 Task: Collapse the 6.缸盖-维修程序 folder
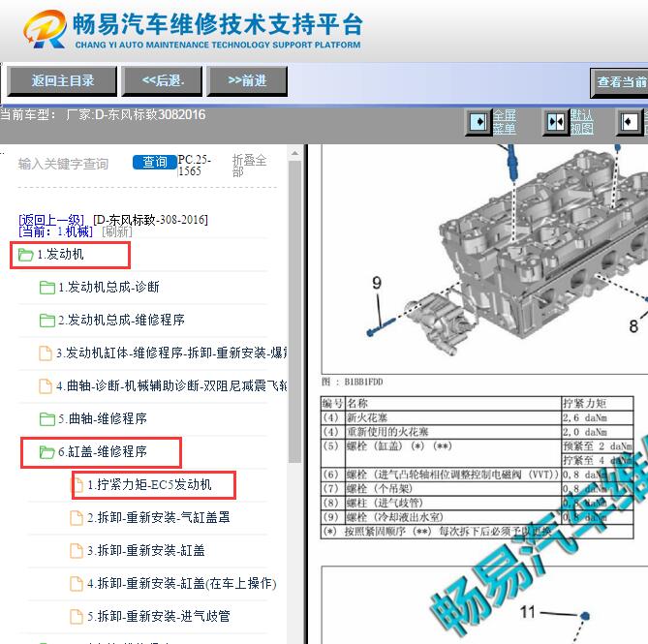(x=103, y=451)
